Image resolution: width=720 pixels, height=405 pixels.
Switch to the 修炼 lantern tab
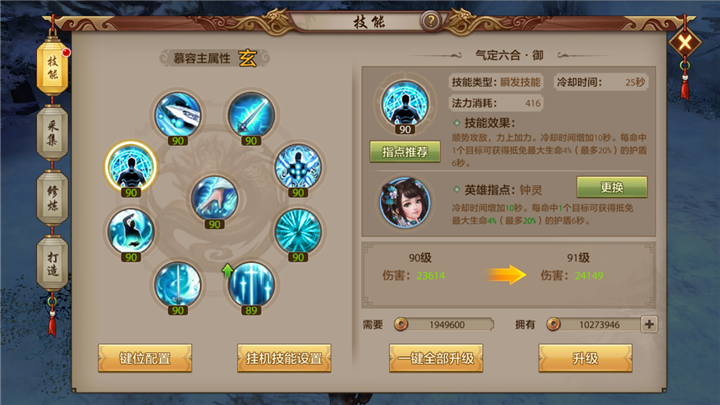[52, 198]
